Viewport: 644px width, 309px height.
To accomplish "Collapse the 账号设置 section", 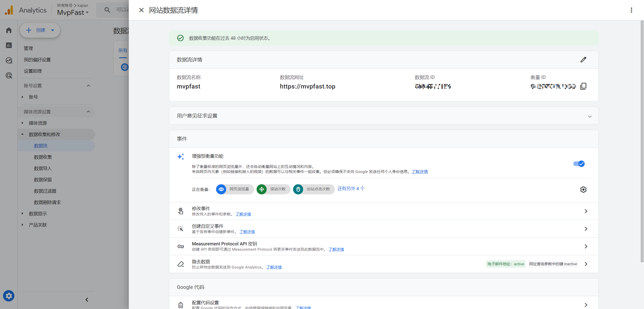I will 88,85.
